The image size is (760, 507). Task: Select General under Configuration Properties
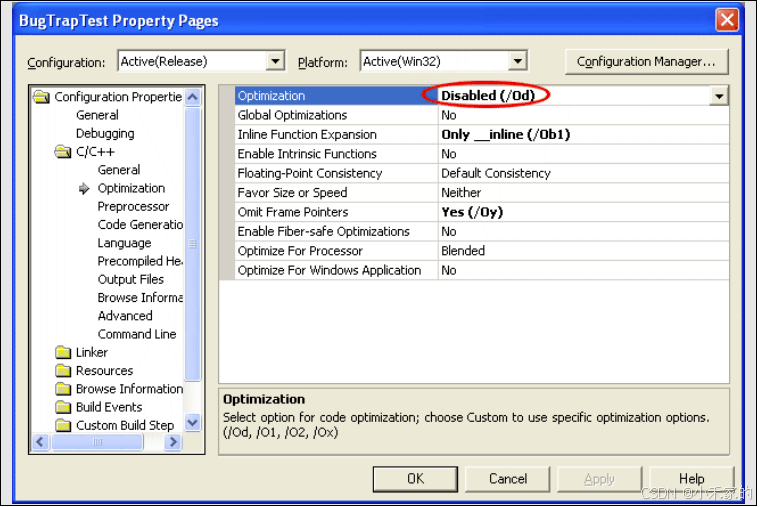click(97, 115)
